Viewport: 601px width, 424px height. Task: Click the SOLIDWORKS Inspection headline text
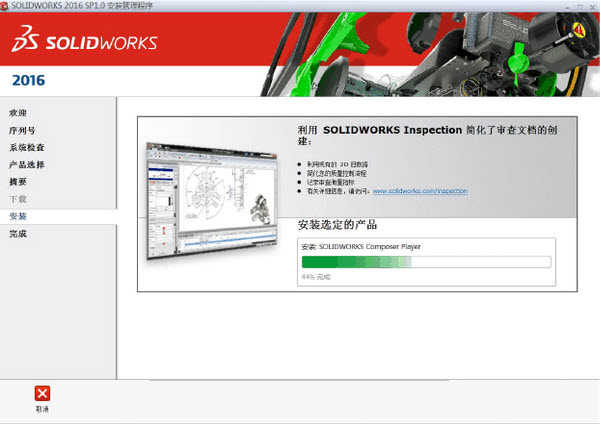tap(427, 135)
